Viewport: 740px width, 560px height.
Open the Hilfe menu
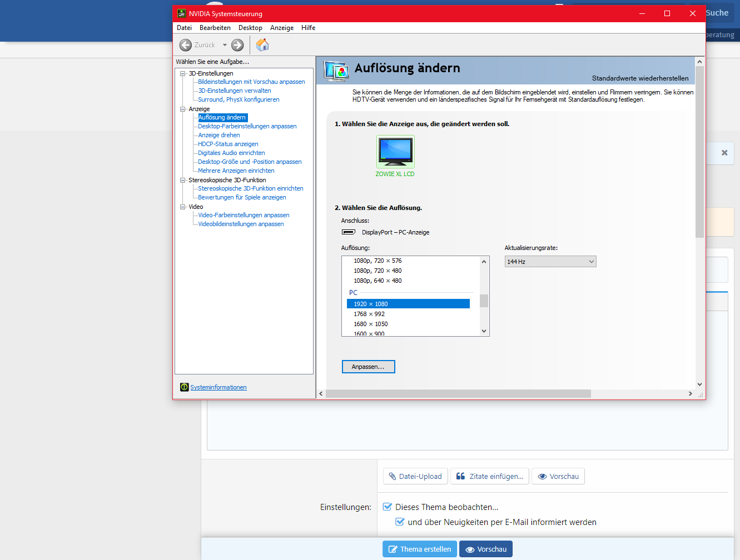309,28
